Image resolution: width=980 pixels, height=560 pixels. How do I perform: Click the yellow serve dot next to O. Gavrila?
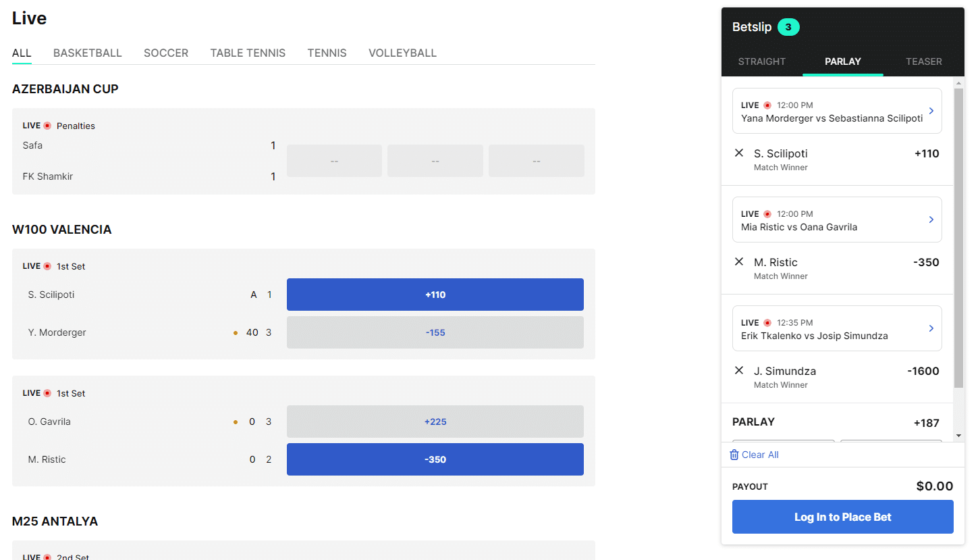click(235, 422)
